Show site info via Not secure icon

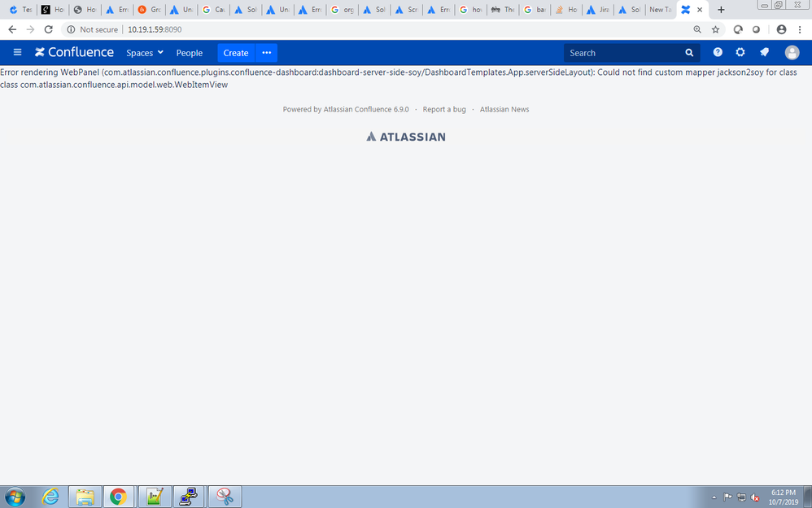tap(71, 29)
